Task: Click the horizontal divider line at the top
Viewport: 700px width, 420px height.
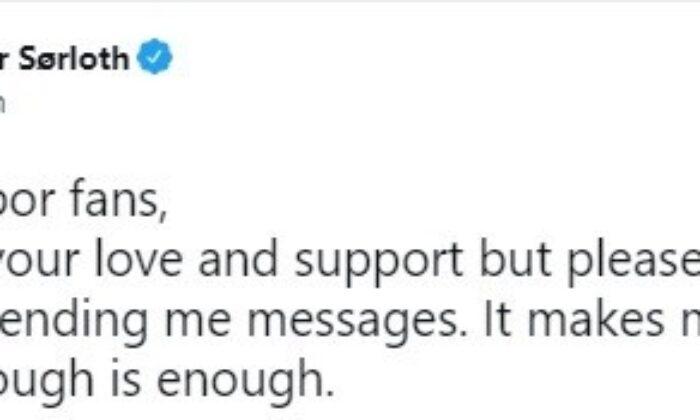Action: coord(350,2)
